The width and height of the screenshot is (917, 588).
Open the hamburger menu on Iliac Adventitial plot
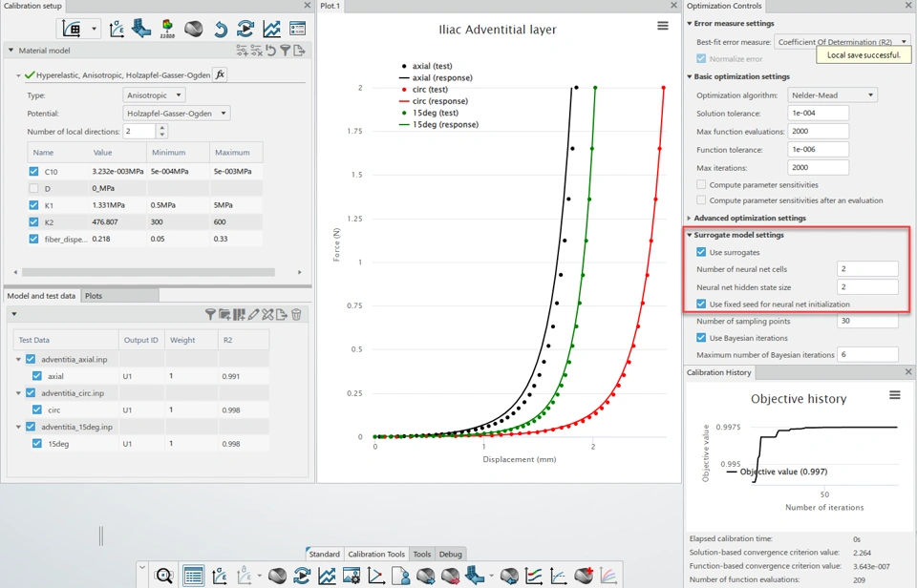[663, 27]
